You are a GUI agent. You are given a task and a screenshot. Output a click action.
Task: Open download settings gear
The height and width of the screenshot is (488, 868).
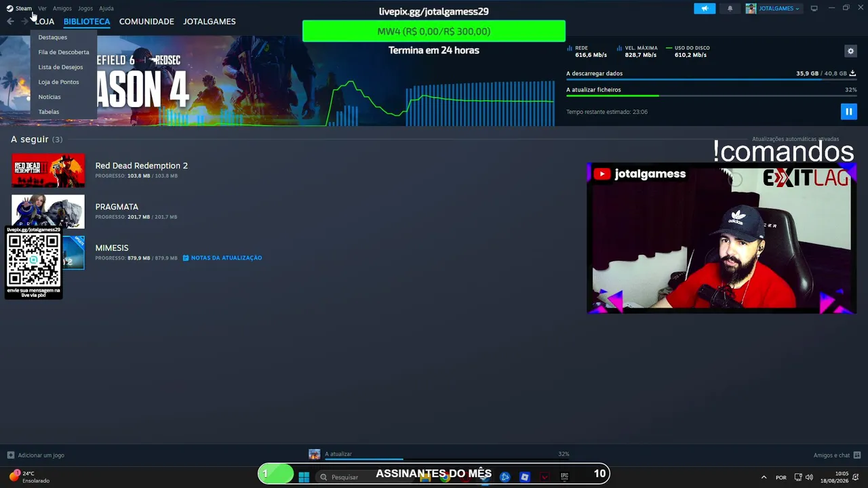pos(850,51)
